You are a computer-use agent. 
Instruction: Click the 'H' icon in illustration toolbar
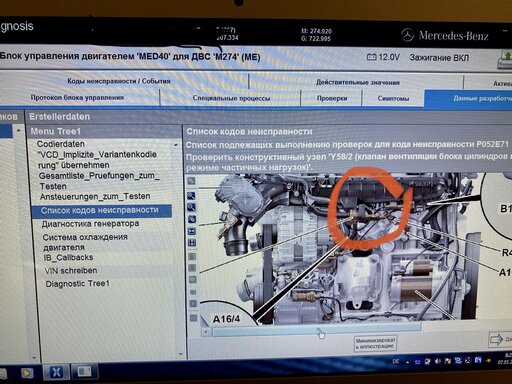pos(192,243)
